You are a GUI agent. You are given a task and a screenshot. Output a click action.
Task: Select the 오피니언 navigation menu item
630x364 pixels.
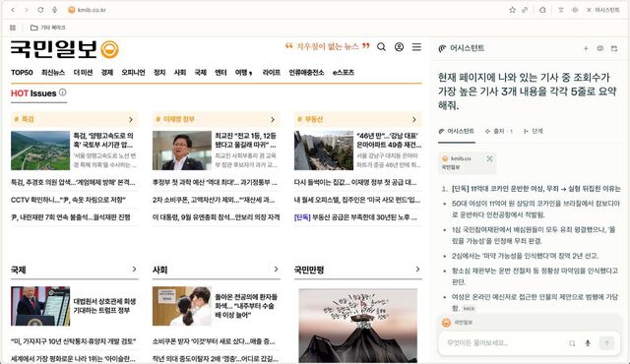pos(133,73)
